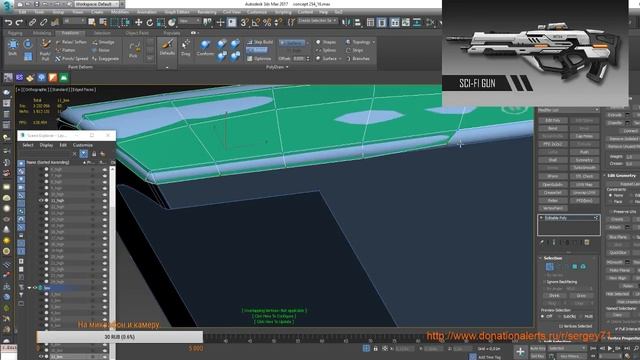Screen dimensions: 640x360
Task: Toggle the Spinner Snap icon
Action: [278, 22]
